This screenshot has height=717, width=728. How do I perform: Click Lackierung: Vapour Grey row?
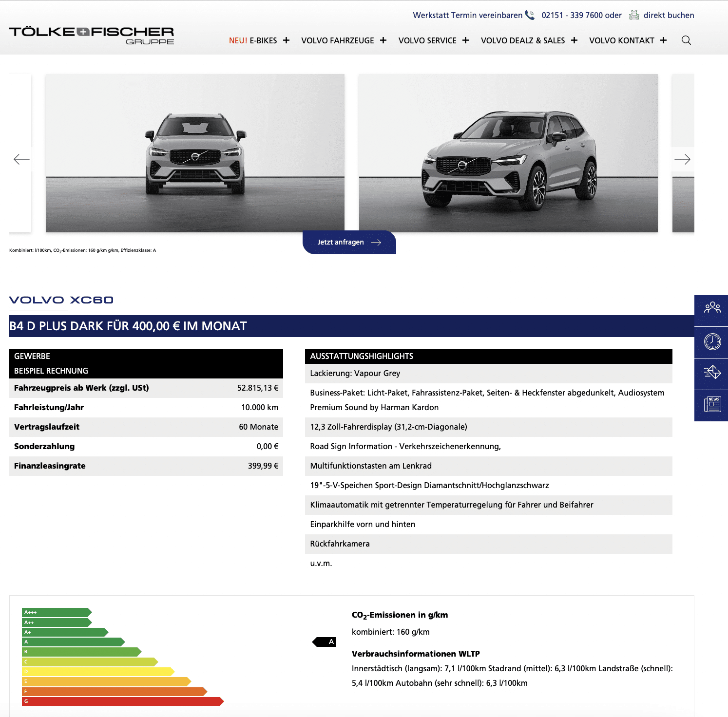pyautogui.click(x=489, y=374)
